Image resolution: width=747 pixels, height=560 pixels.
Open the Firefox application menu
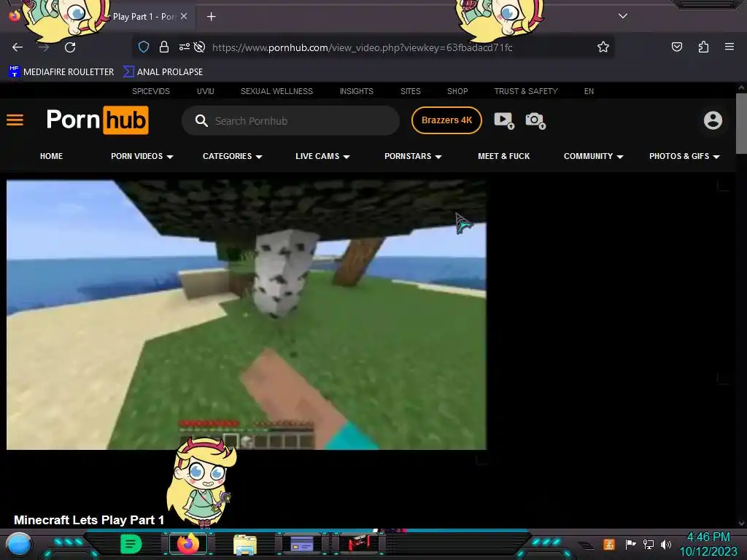[x=729, y=47]
